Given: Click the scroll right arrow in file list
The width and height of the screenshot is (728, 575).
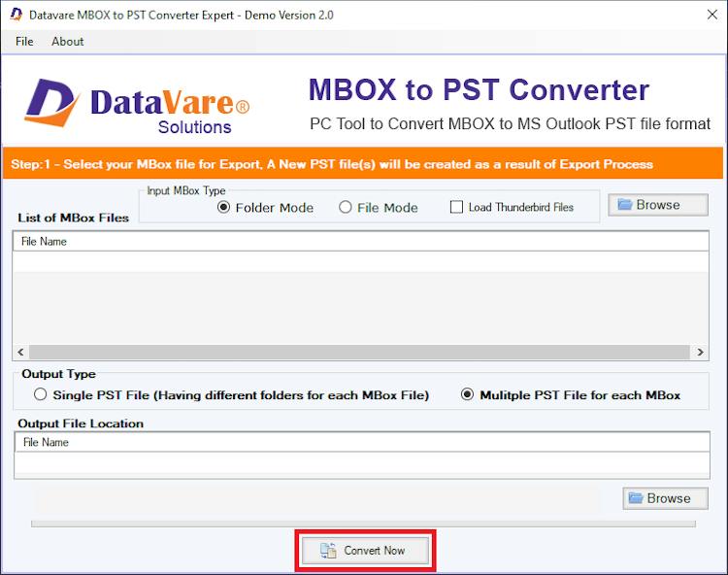Looking at the screenshot, I should click(700, 352).
